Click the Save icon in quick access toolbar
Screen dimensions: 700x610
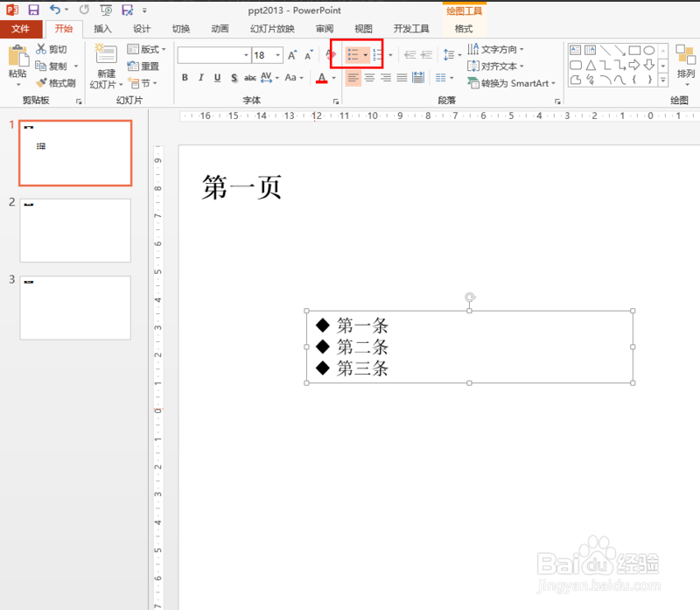33,10
